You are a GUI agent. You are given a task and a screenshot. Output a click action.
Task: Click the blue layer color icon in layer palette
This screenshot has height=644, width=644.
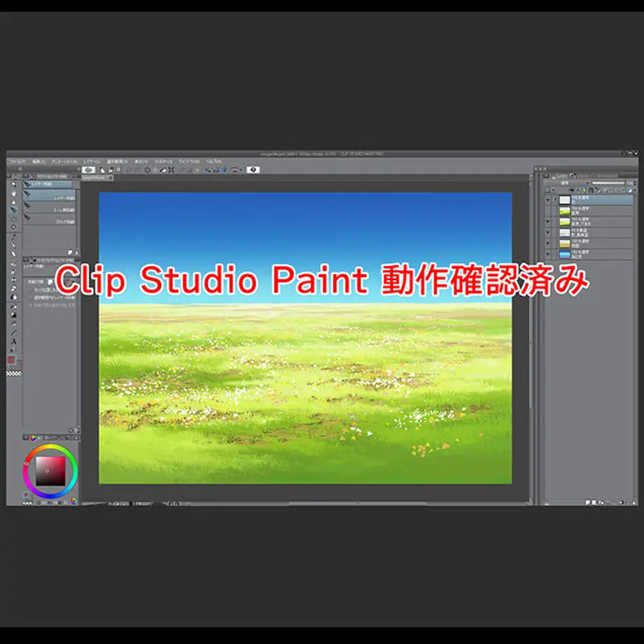[x=629, y=190]
